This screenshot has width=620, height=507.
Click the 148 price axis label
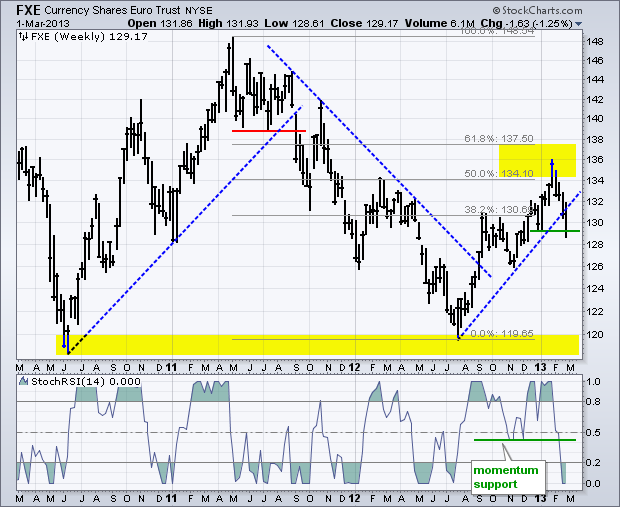[x=595, y=42]
